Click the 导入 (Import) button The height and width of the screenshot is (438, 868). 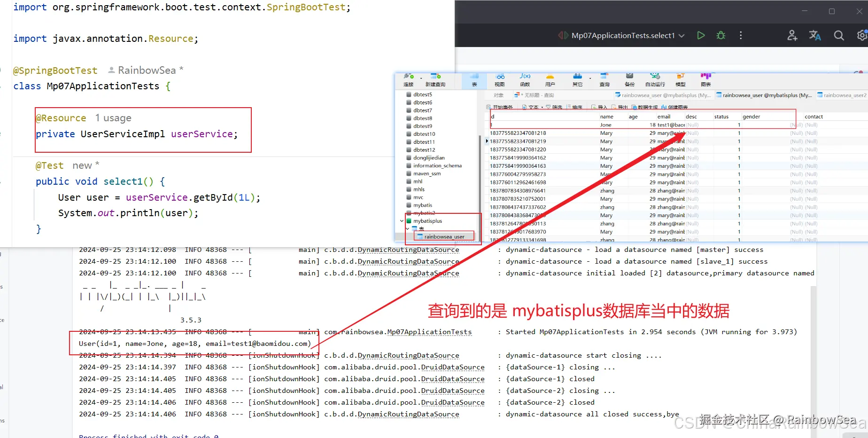pos(599,107)
